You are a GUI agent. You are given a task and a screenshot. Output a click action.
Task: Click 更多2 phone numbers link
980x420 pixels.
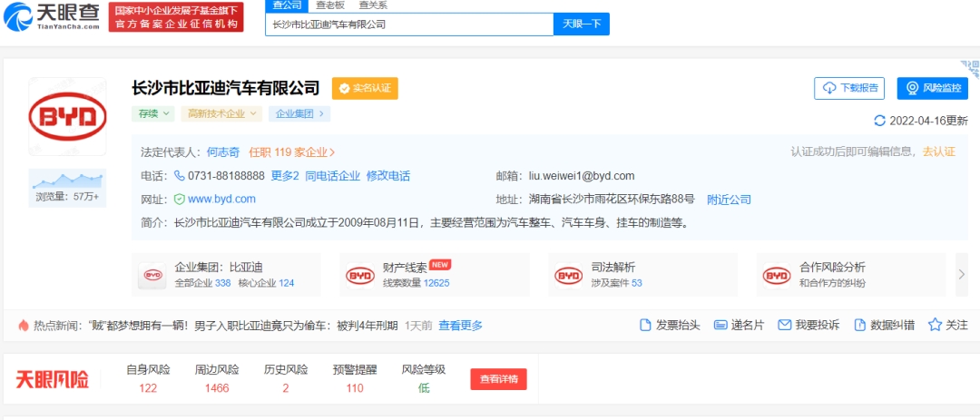click(x=285, y=176)
